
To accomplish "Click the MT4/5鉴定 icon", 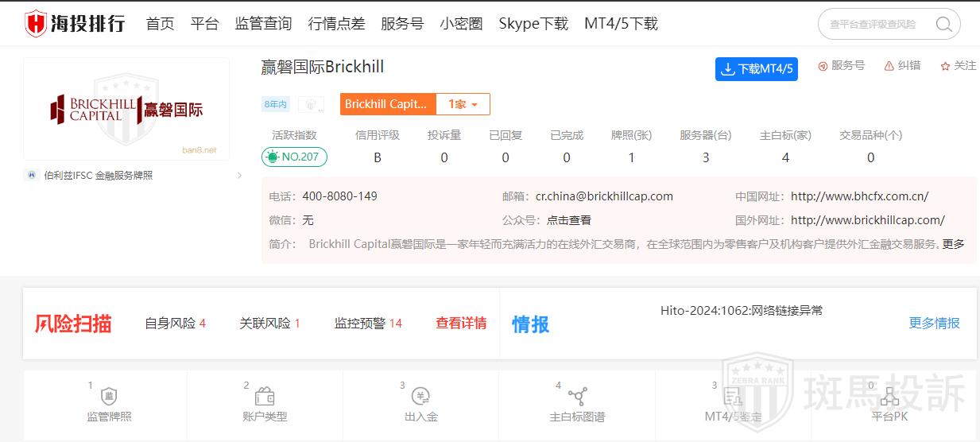I will (733, 396).
